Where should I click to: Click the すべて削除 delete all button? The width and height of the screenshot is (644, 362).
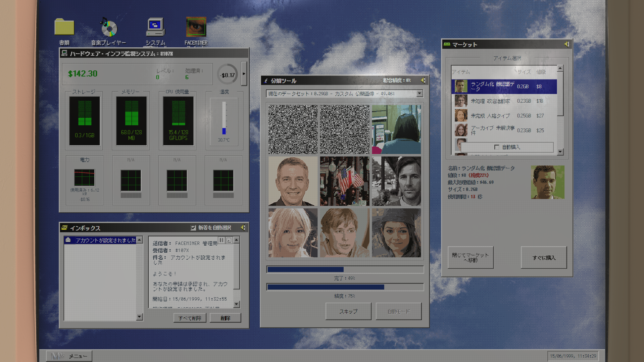(x=190, y=318)
